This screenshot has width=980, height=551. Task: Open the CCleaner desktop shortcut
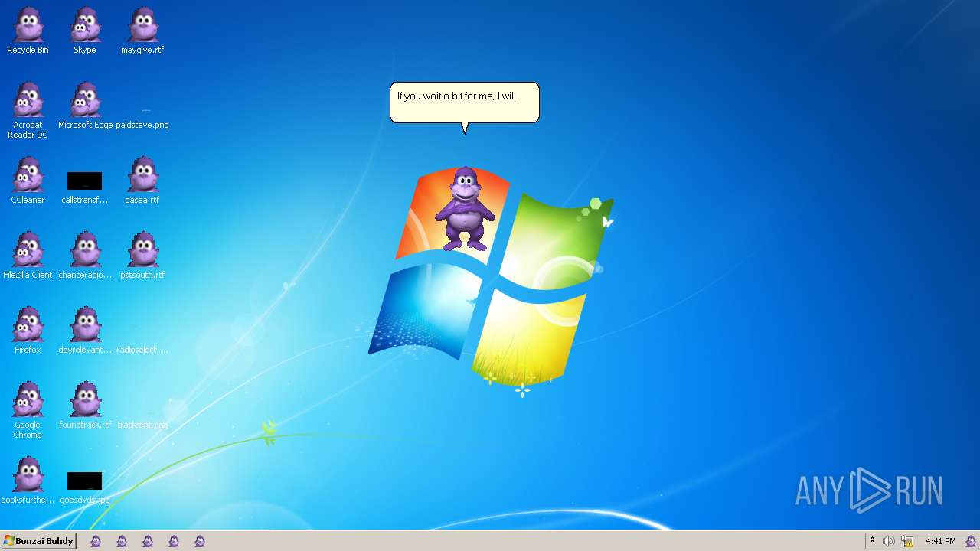tap(28, 175)
